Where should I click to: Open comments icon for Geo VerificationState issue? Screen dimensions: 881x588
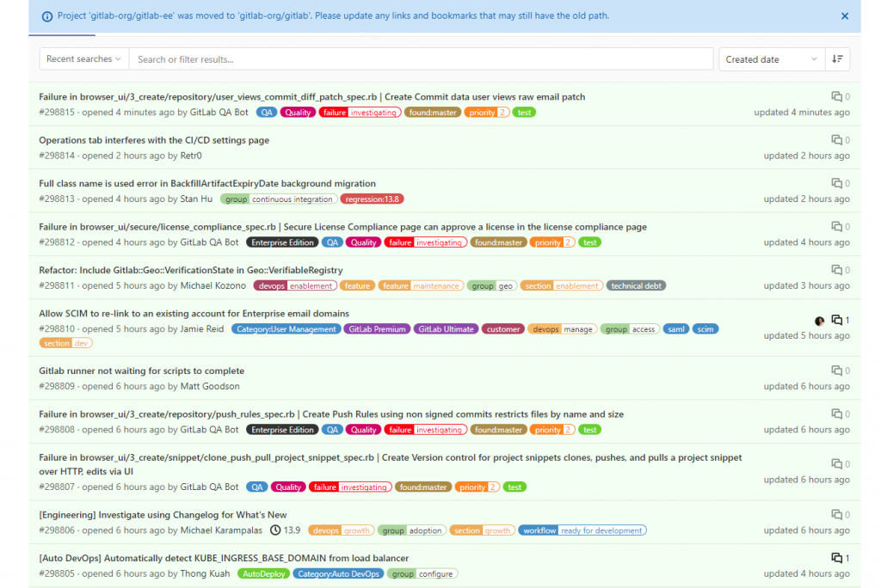tap(836, 270)
